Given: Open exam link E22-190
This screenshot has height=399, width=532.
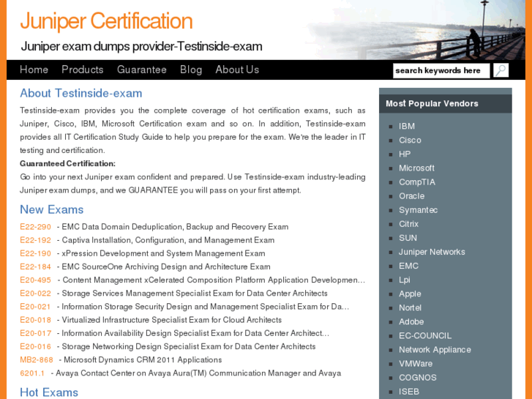Looking at the screenshot, I should click(35, 253).
